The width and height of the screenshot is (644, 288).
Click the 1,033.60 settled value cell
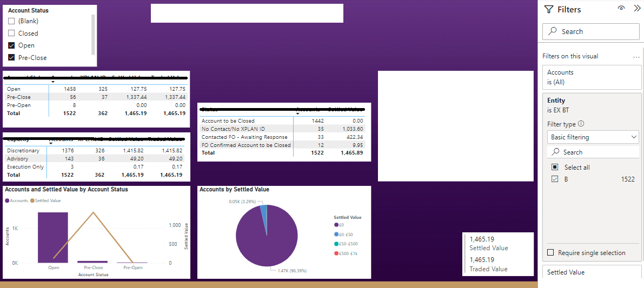click(352, 129)
